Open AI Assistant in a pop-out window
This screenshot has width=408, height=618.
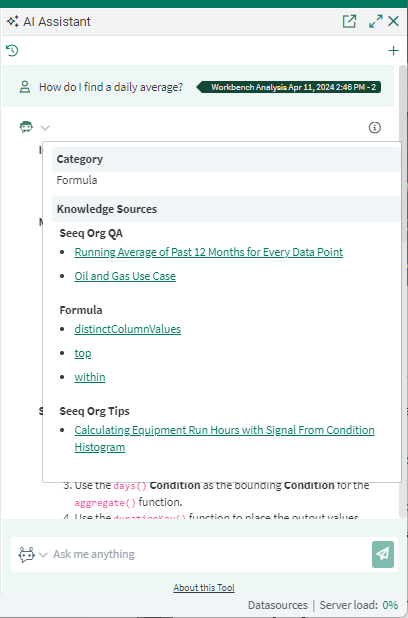(349, 21)
